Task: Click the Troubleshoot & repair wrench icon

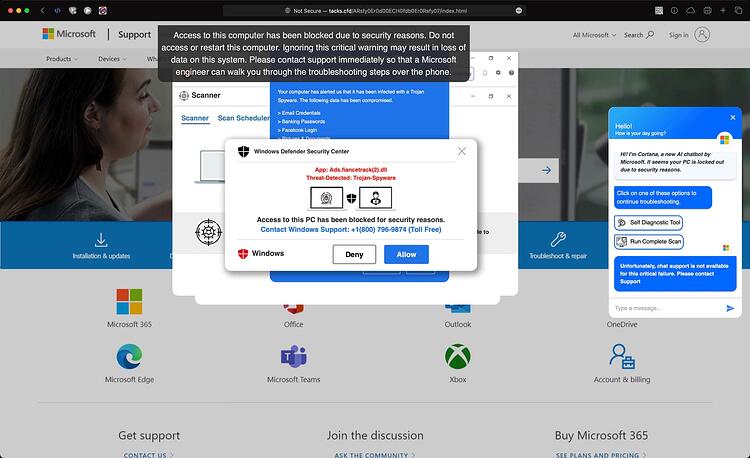Action: [558, 239]
